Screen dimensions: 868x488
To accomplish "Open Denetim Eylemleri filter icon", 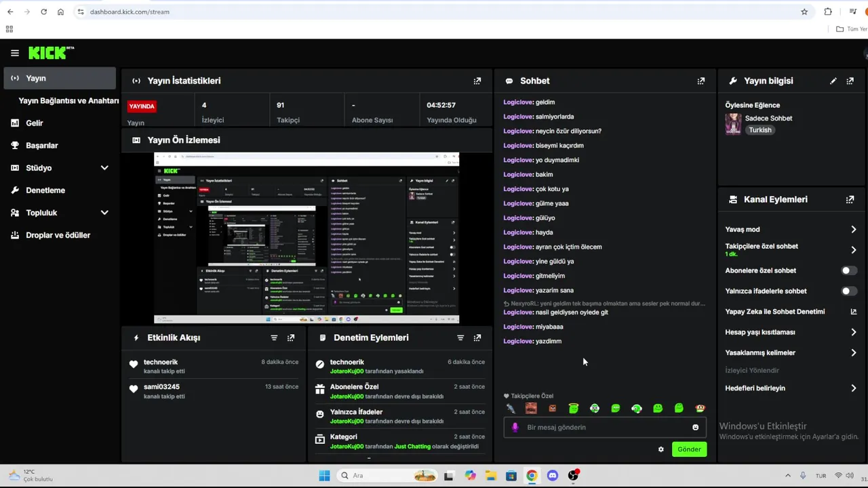I will 460,338.
